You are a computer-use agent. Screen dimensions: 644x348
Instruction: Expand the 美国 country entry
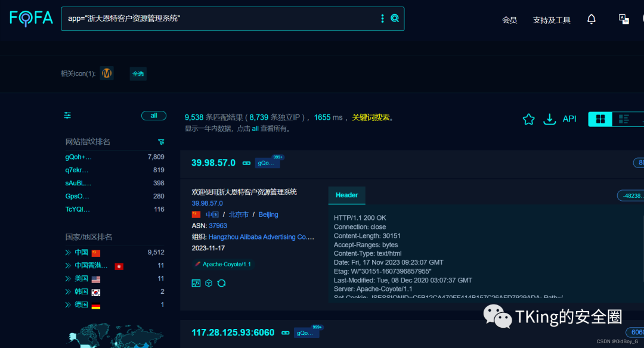click(x=68, y=279)
